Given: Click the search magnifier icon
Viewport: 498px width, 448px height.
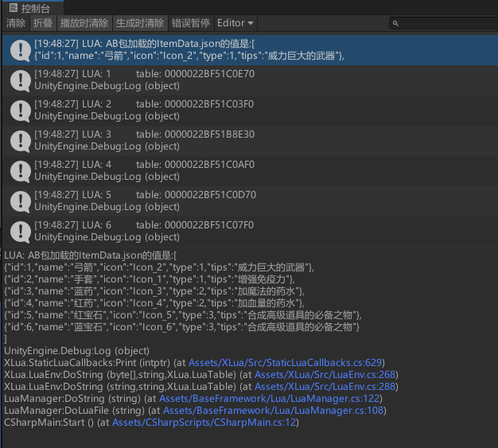Looking at the screenshot, I should coord(395,24).
